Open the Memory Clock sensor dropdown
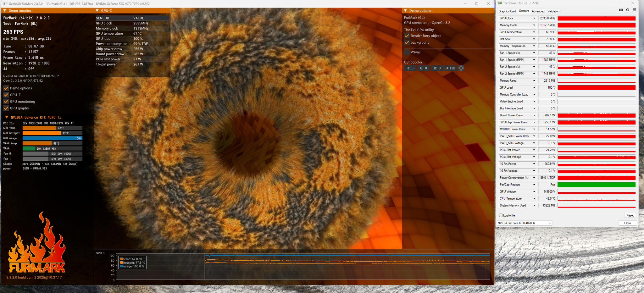This screenshot has height=293, width=644. [x=534, y=25]
